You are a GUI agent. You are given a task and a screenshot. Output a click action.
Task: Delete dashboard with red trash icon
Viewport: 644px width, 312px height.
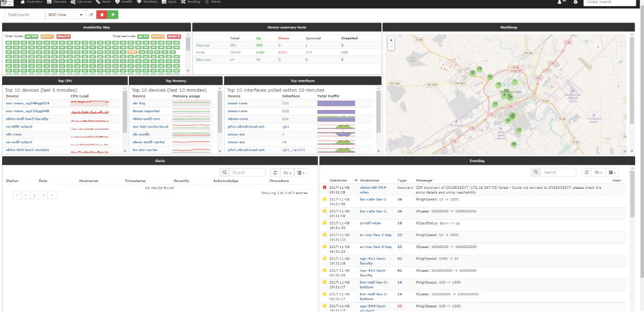[102, 15]
